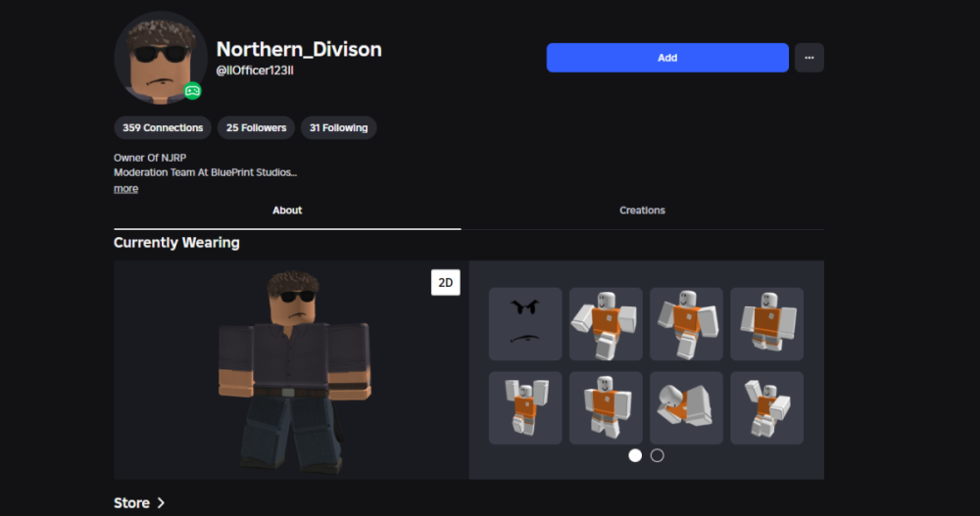The image size is (980, 516).
Task: Select the first carousel page dot
Action: pos(635,455)
